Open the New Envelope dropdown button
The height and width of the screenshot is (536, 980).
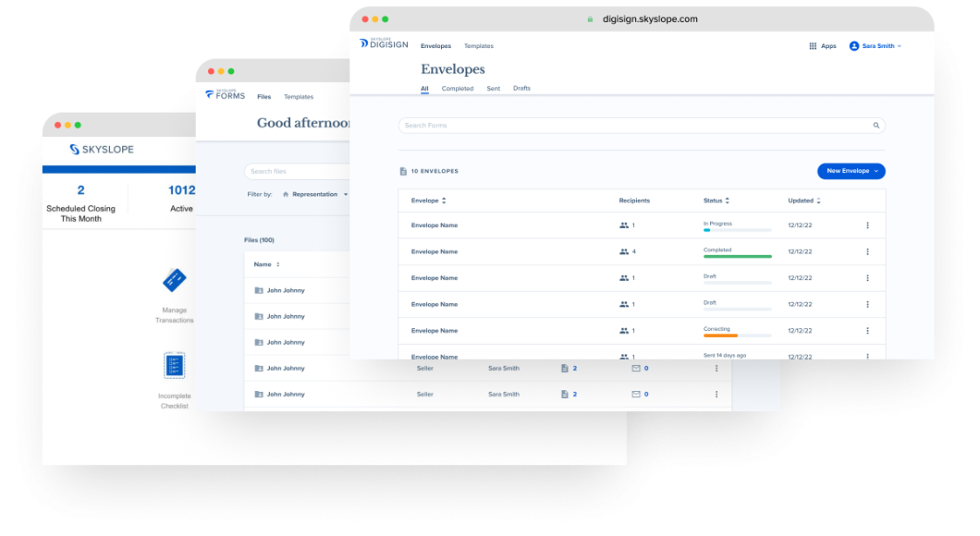click(x=851, y=171)
